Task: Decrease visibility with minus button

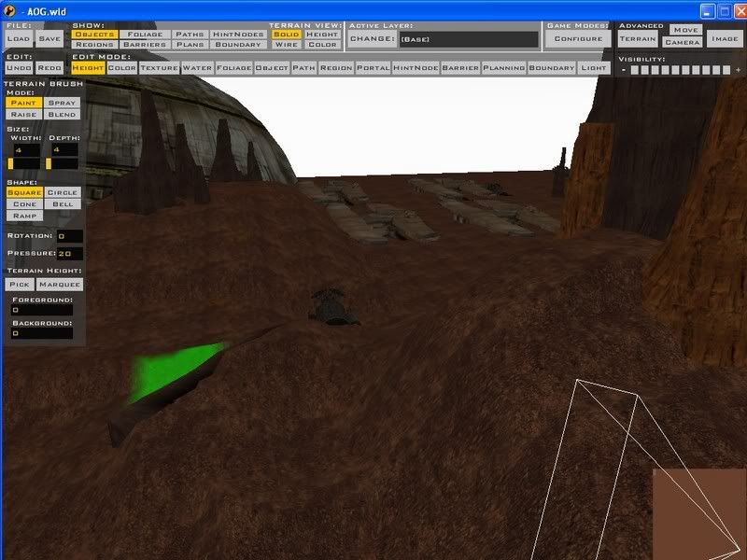Action: point(624,70)
